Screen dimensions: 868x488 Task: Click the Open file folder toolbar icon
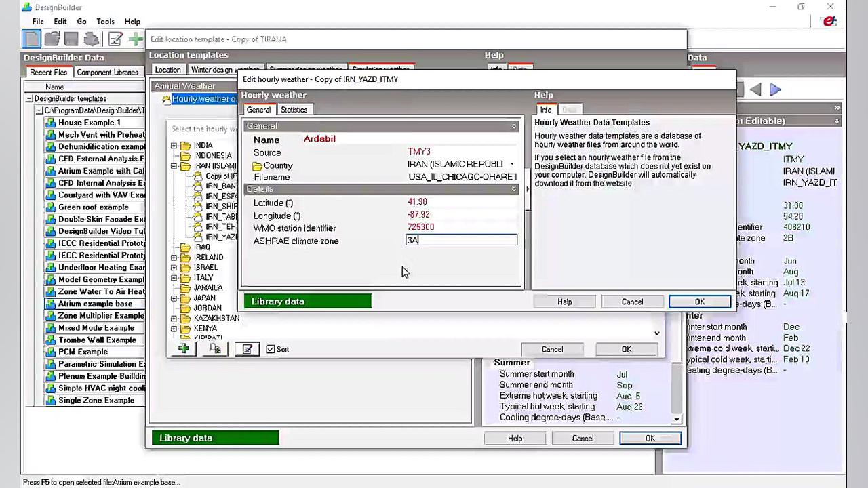(x=52, y=39)
